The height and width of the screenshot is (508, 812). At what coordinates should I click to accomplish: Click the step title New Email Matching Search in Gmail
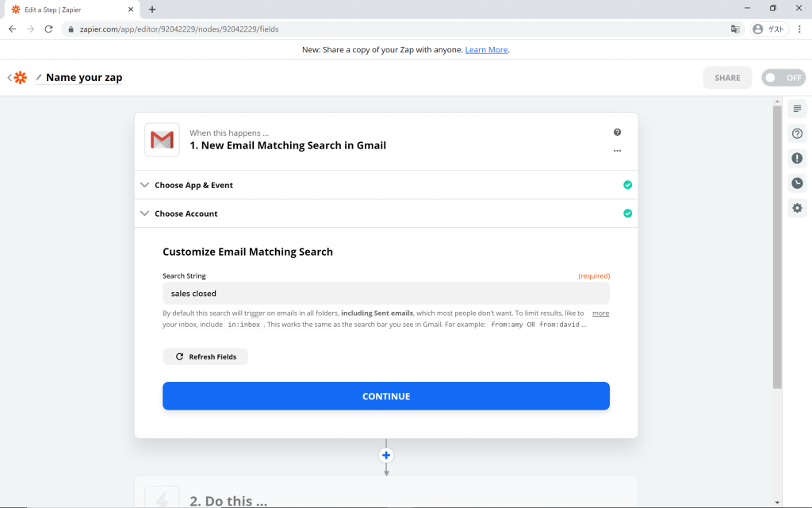coord(288,146)
